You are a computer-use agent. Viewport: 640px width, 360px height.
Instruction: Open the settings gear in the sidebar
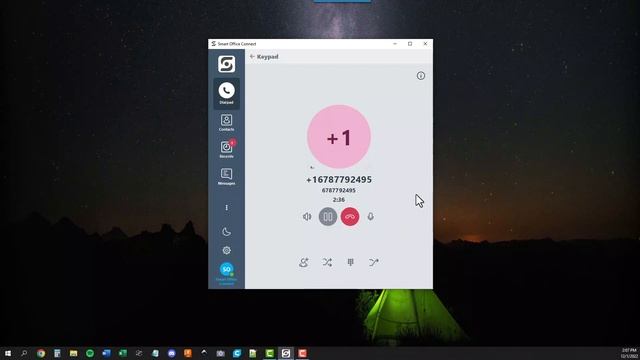tap(227, 250)
